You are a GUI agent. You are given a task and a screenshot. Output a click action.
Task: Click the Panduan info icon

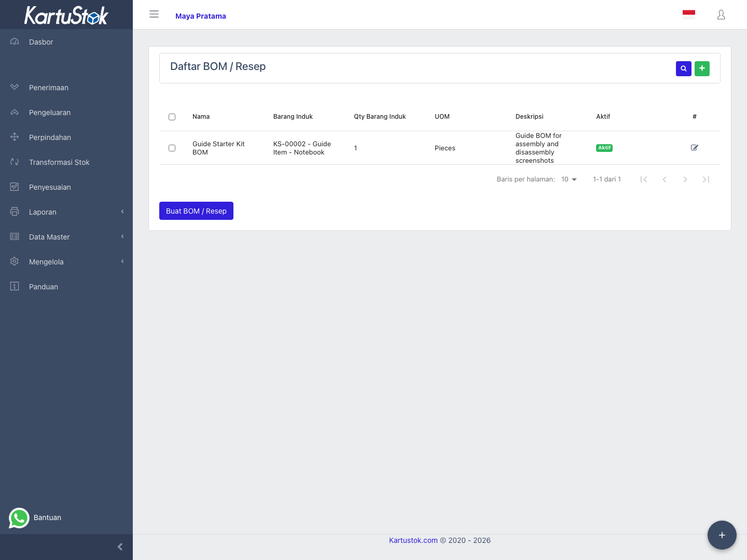click(x=15, y=286)
